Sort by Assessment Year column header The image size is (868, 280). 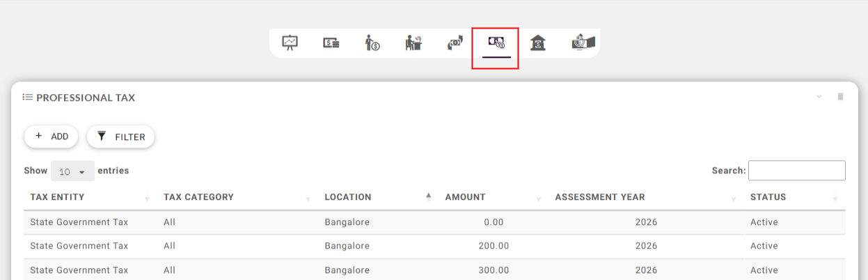pos(599,197)
